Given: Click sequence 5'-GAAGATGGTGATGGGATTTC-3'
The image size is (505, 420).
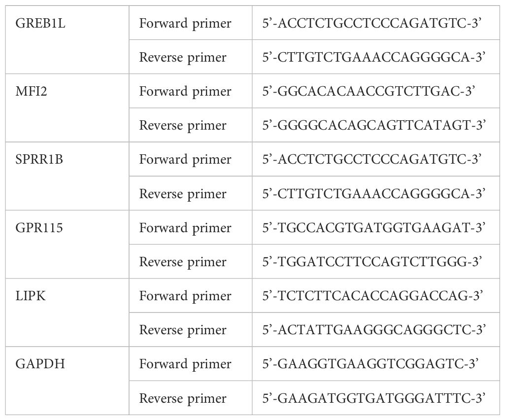Looking at the screenshot, I should coord(374,398).
